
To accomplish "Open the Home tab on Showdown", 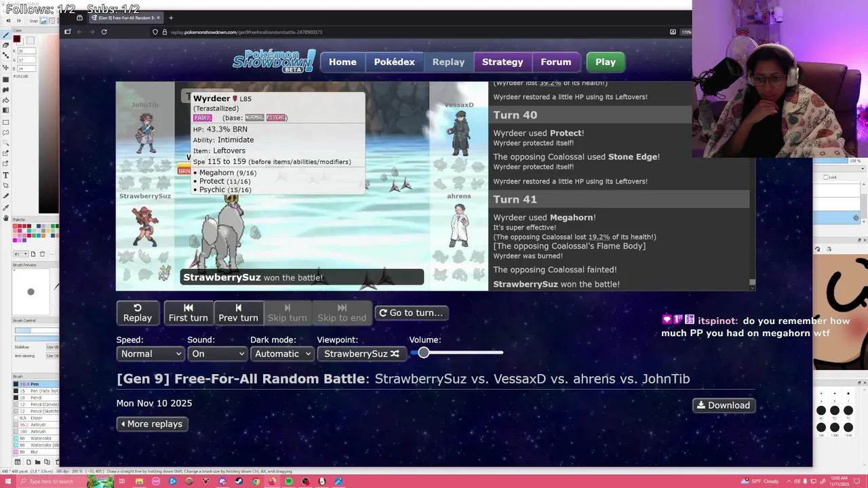I will click(342, 62).
